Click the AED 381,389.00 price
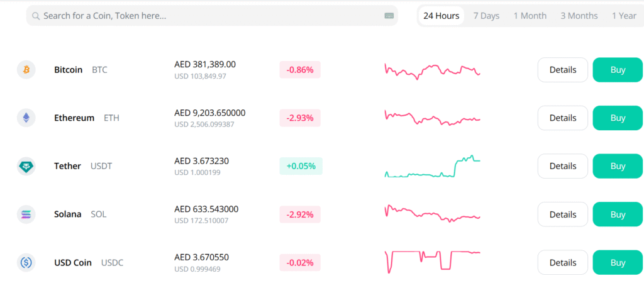This screenshot has height=288, width=644. point(205,65)
